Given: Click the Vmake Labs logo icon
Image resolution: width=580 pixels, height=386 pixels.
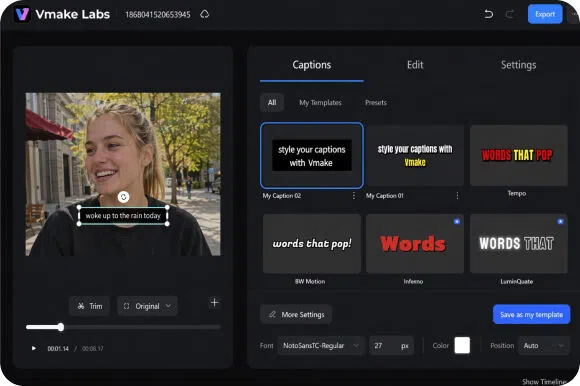Looking at the screenshot, I should pyautogui.click(x=22, y=14).
